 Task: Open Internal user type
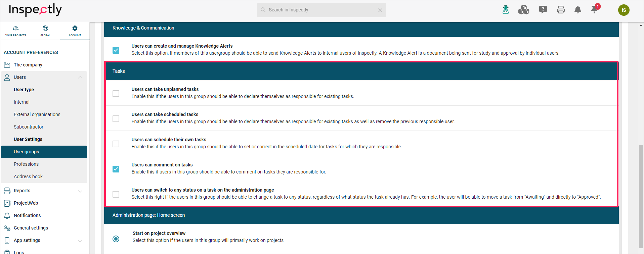pyautogui.click(x=22, y=102)
